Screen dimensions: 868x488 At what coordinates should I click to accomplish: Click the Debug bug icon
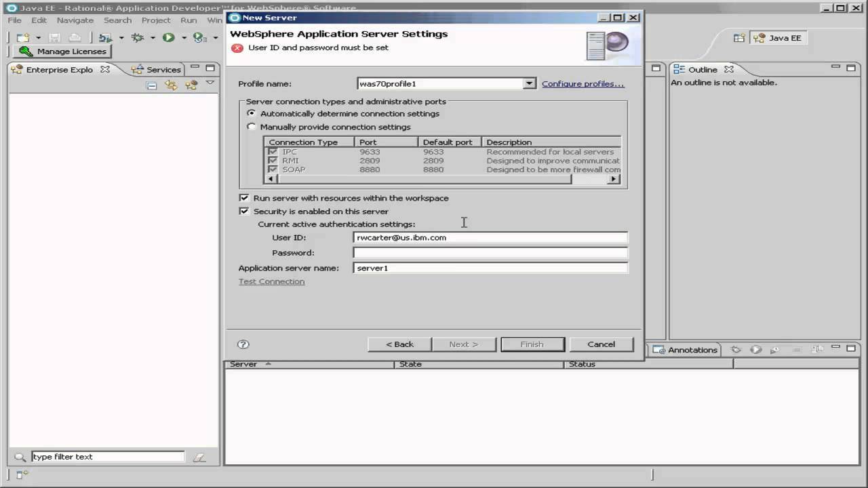[138, 38]
